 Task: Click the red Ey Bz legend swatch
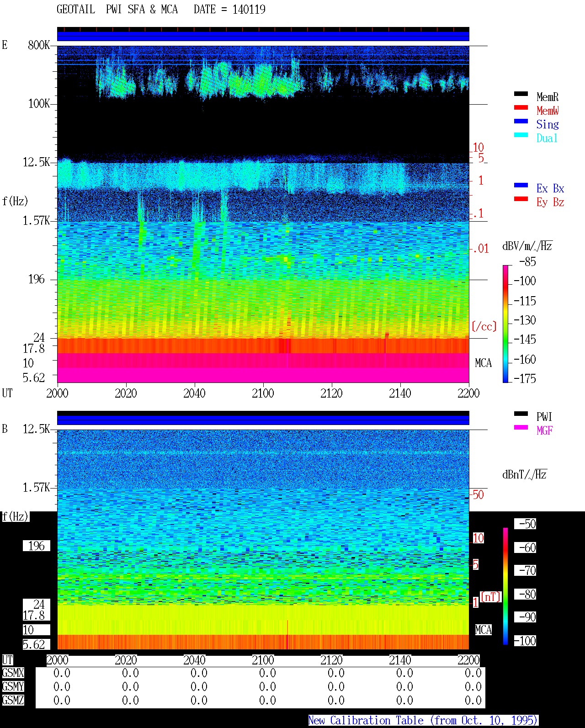tap(521, 199)
